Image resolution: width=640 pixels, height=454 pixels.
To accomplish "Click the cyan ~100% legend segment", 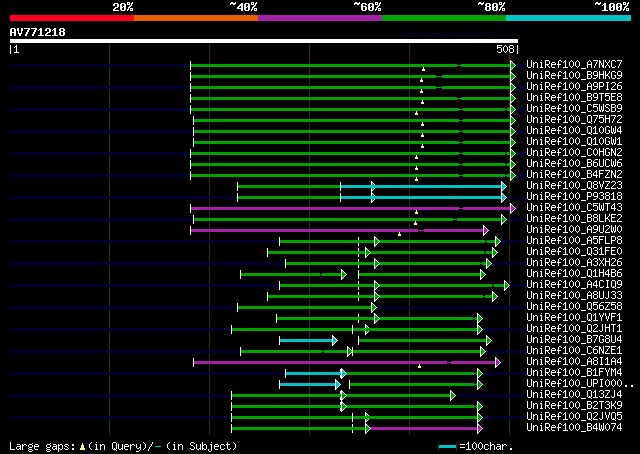I will tap(568, 18).
